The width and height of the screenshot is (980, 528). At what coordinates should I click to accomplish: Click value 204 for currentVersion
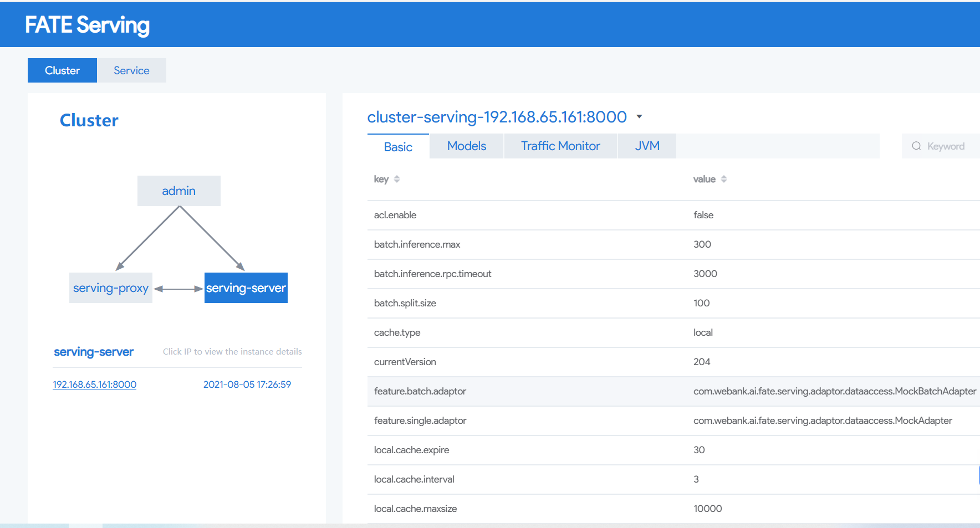tap(702, 362)
